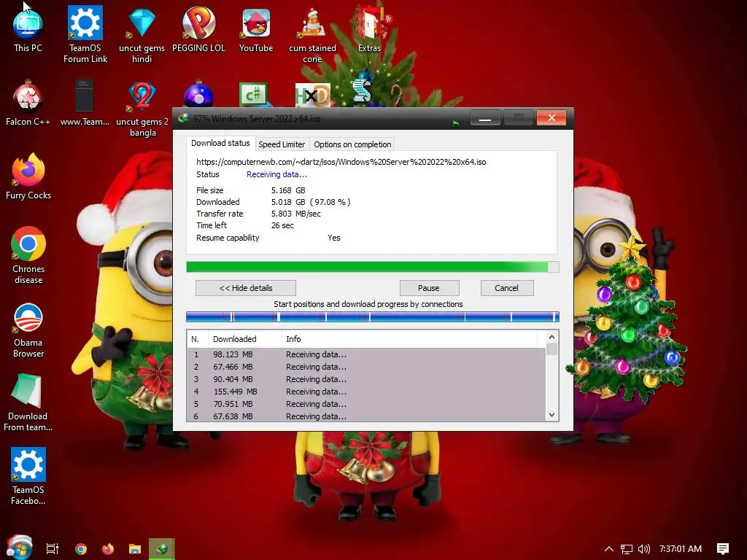Click the connection list scroll up arrow
This screenshot has height=560, width=747.
point(551,337)
